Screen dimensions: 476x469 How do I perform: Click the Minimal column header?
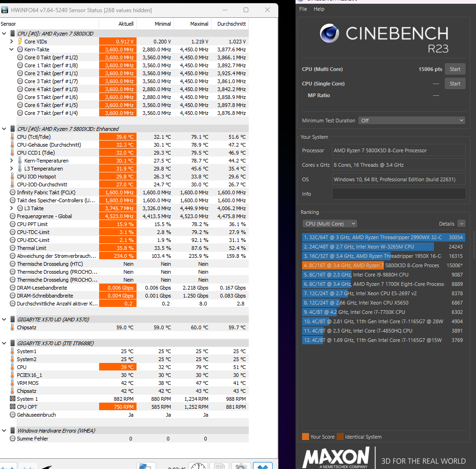[x=155, y=24]
